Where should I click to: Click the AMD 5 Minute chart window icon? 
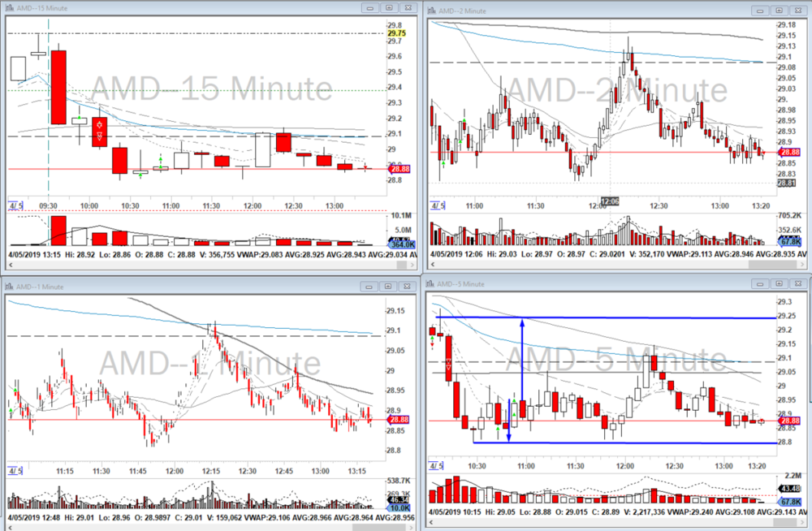(x=431, y=283)
